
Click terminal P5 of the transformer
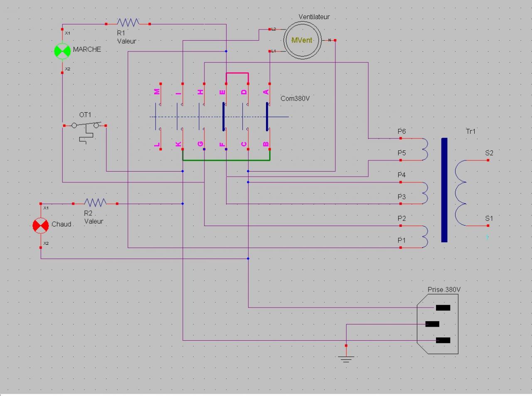pos(401,160)
